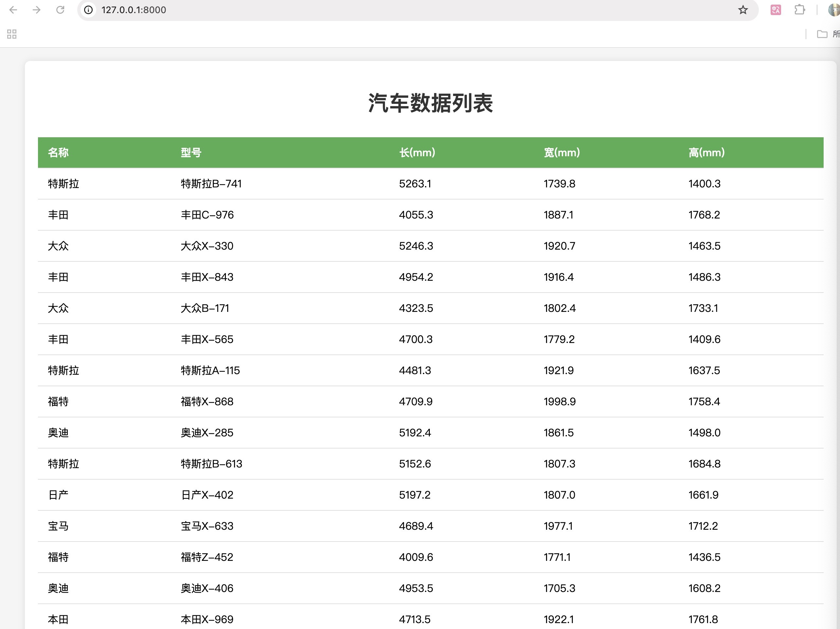Screen dimensions: 840x629
Task: Select cell 大众B-171
Action: coord(205,308)
